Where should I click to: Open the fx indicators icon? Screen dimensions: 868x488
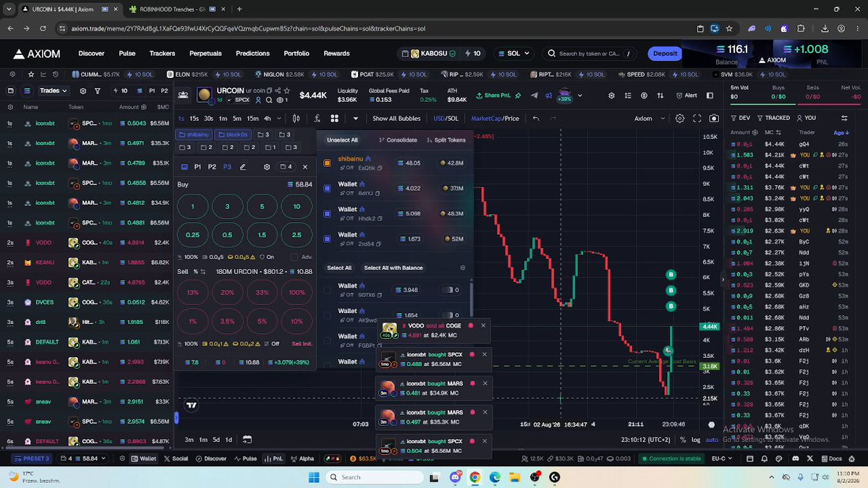(316, 119)
